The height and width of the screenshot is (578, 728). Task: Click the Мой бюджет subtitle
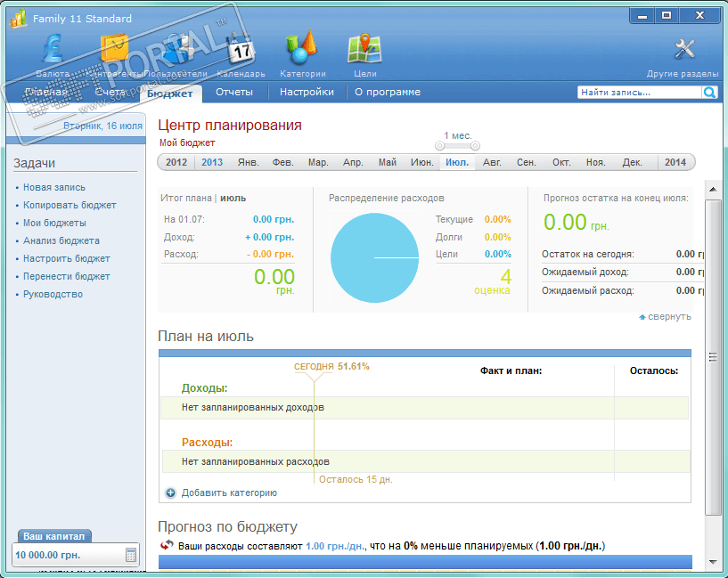(187, 142)
